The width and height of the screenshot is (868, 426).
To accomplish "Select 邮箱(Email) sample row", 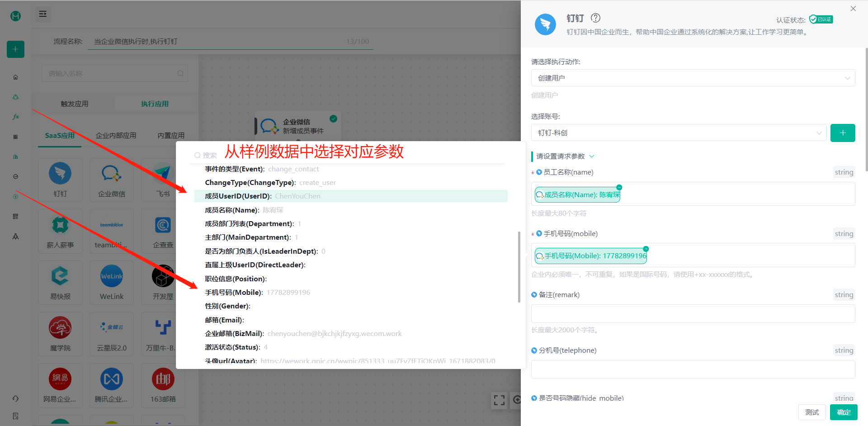I will pyautogui.click(x=351, y=320).
